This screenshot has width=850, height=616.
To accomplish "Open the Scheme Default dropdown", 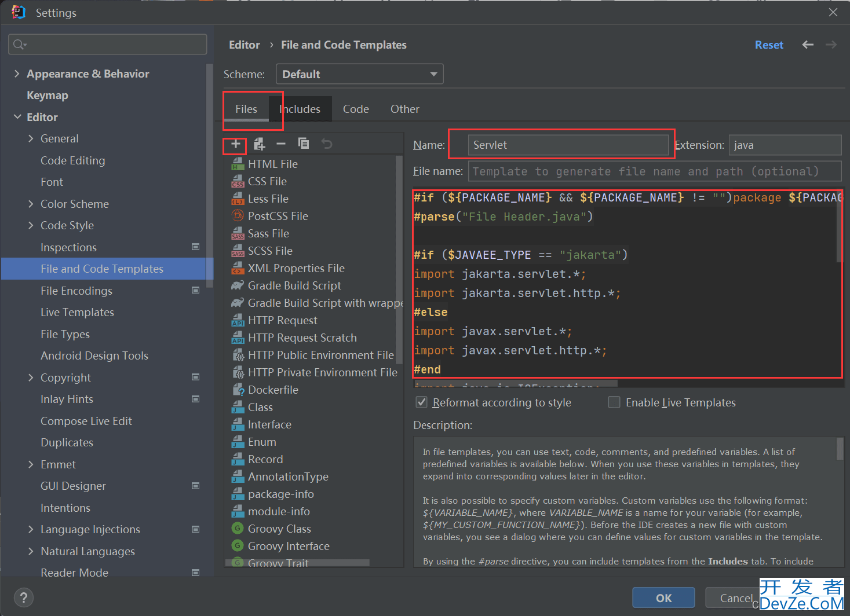I will pyautogui.click(x=359, y=74).
